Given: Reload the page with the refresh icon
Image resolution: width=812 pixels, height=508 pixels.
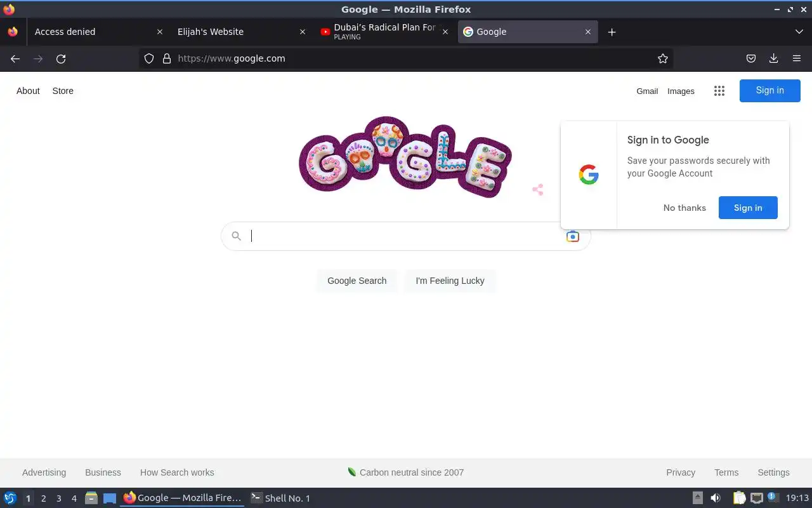Looking at the screenshot, I should click(61, 58).
